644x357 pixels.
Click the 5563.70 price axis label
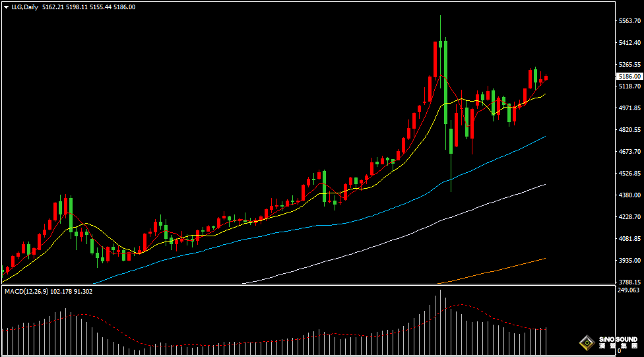tap(629, 21)
